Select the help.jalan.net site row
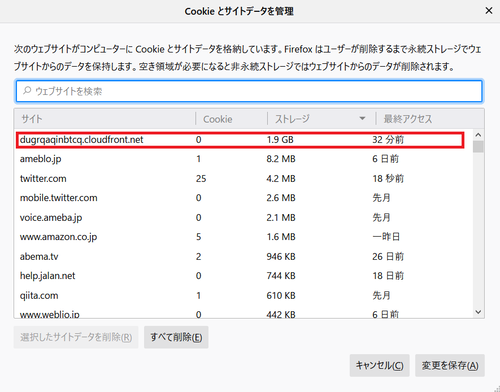Viewport: 500px width, 392px height. [243, 276]
